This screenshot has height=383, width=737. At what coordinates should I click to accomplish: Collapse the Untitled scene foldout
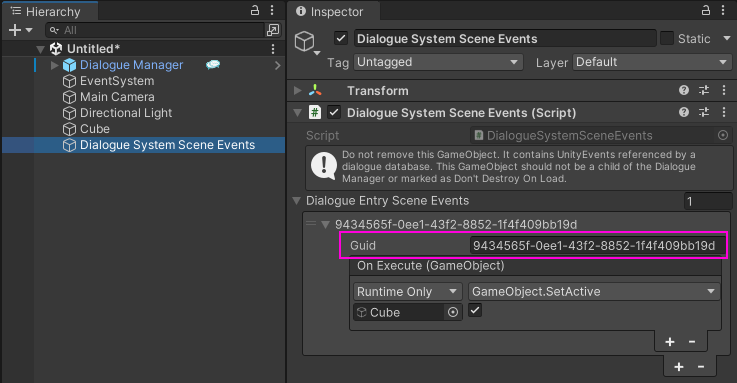click(x=40, y=49)
